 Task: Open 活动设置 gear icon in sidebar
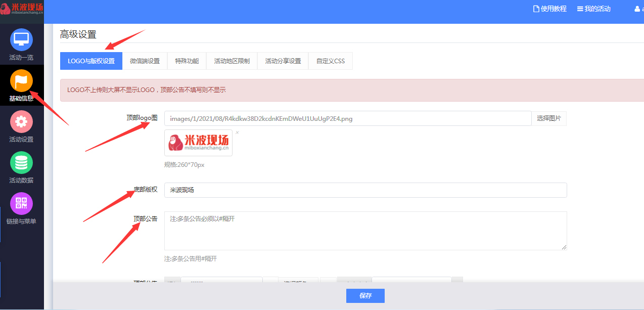point(21,122)
